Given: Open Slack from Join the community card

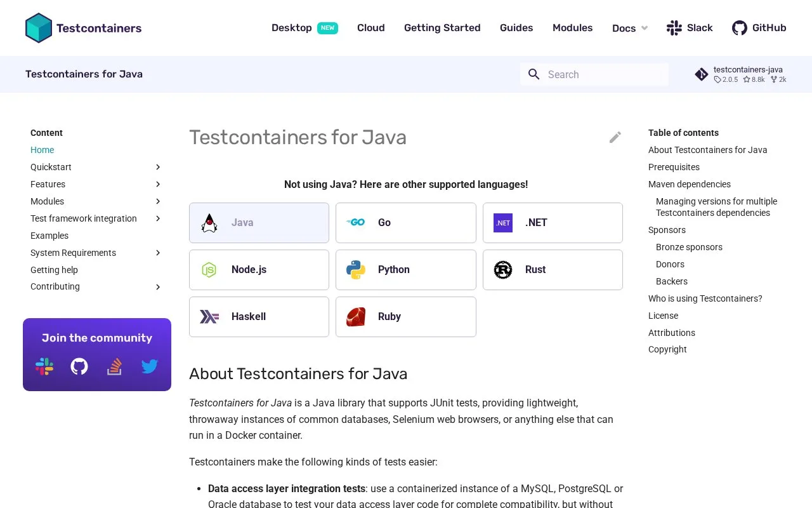Looking at the screenshot, I should tap(44, 366).
